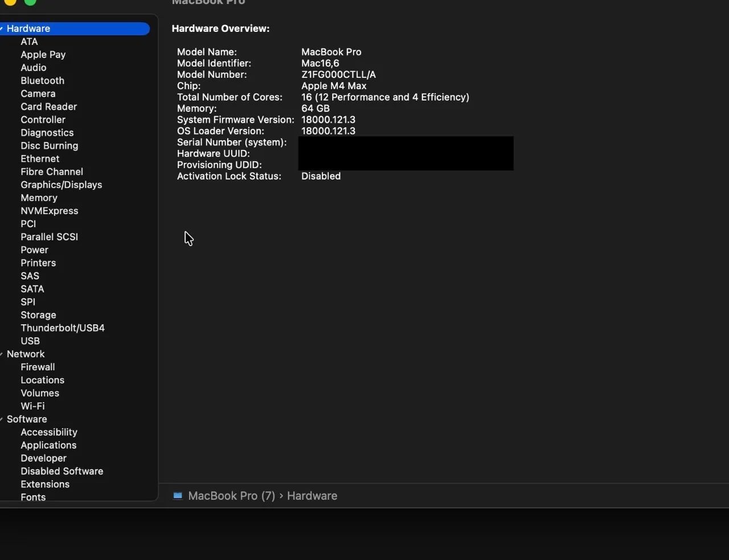Select Ethernet in the list

[x=40, y=159]
